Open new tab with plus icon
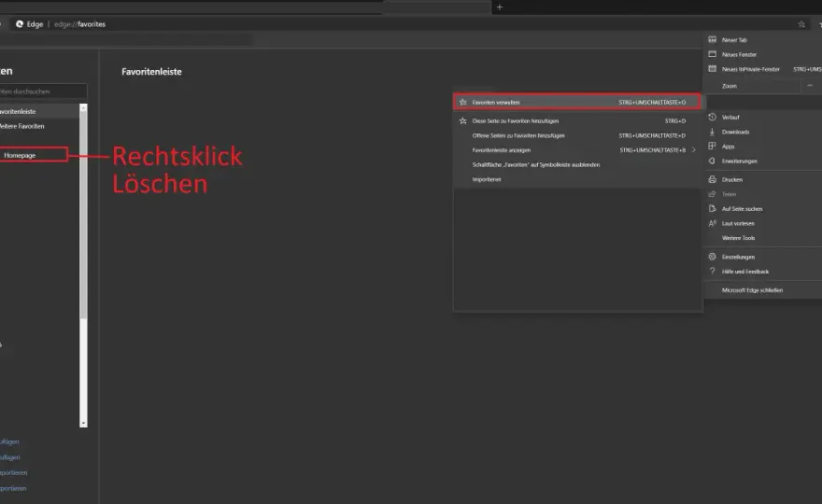This screenshot has width=822, height=504. [499, 7]
